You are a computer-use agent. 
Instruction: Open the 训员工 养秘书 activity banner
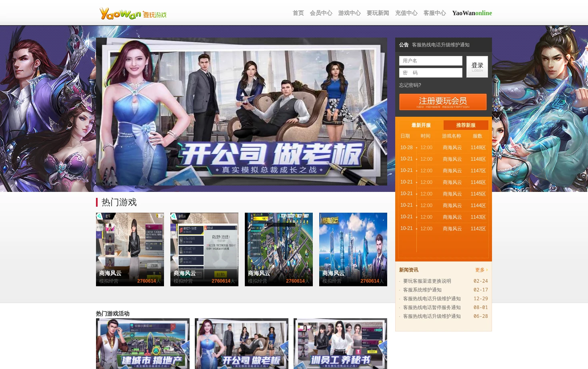point(340,343)
